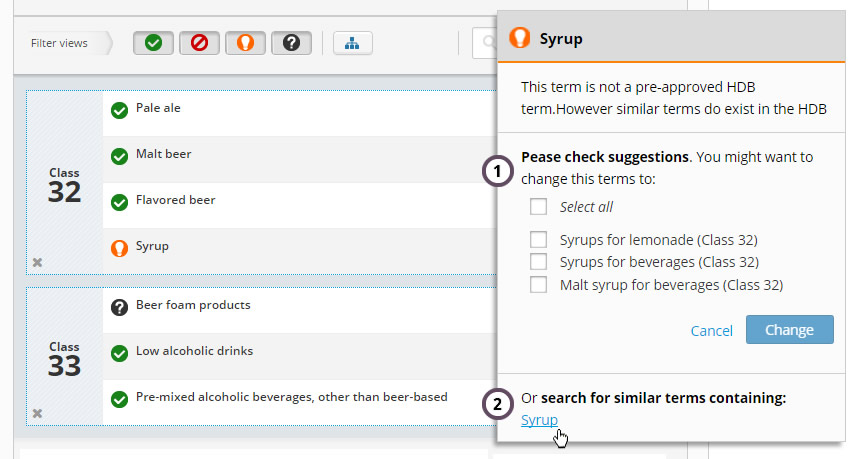The image size is (856, 459).
Task: Filter view by orange lightbulb suggestions
Action: click(245, 43)
